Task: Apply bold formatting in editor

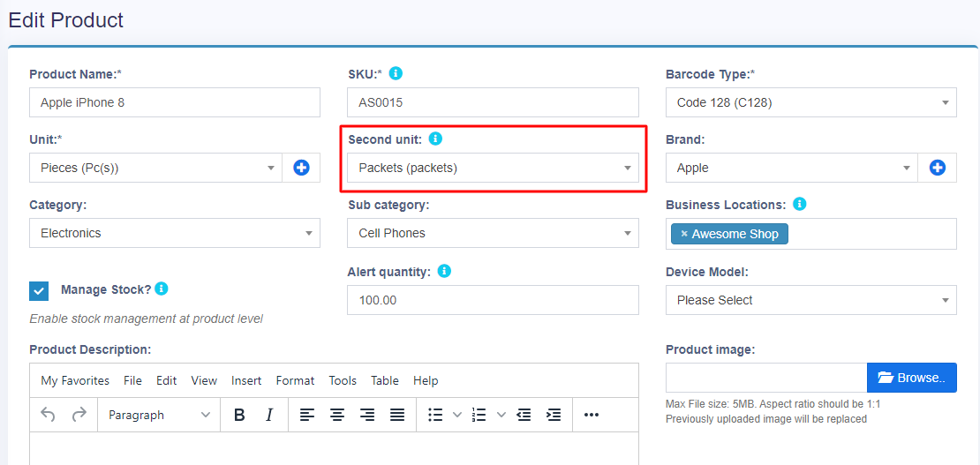Action: (x=239, y=415)
